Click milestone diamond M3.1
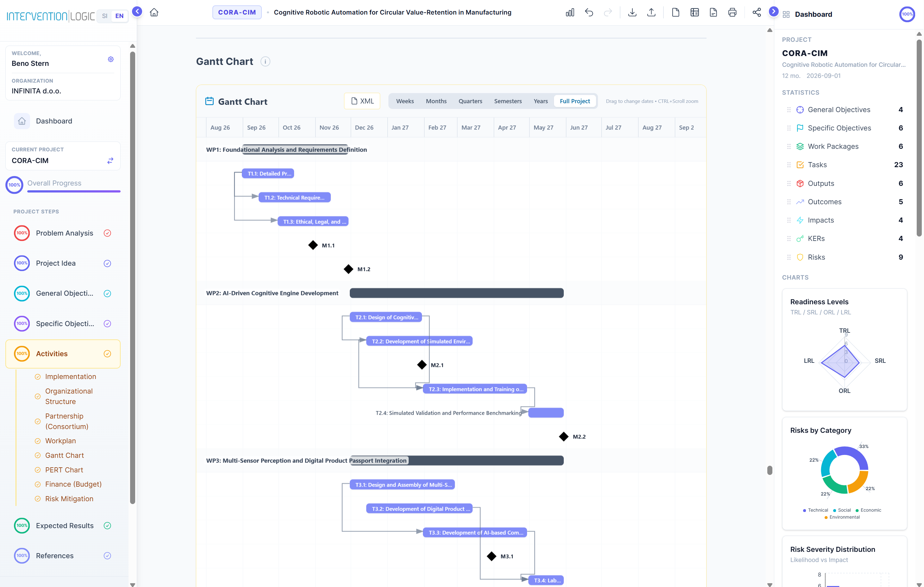924x587 pixels. [x=491, y=556]
